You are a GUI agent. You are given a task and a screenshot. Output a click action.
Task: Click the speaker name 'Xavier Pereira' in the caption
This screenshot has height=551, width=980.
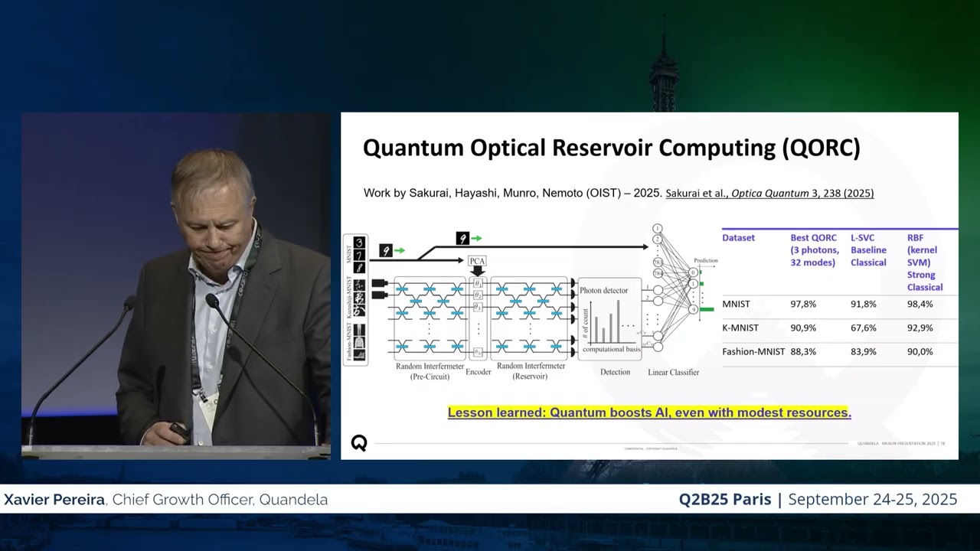tap(55, 500)
